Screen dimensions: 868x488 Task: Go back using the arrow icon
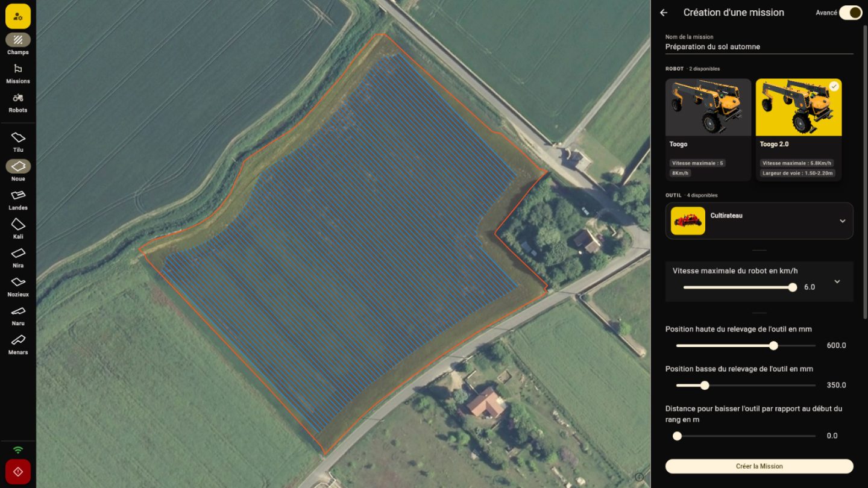664,13
